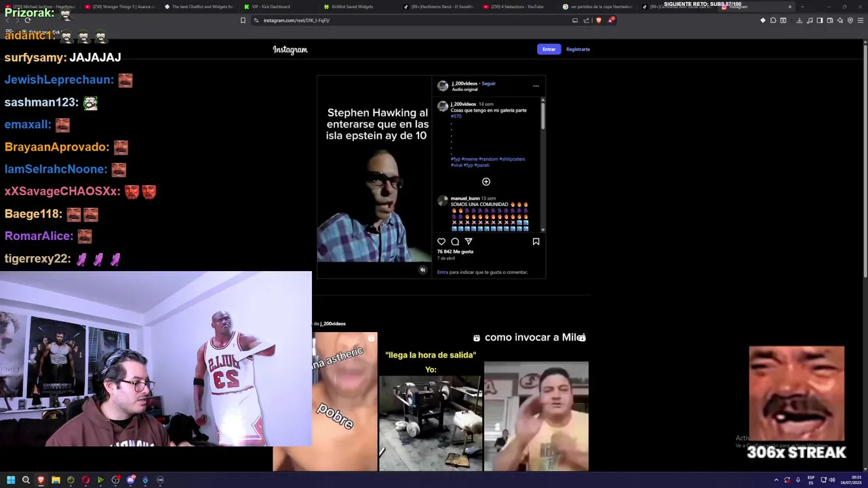Save the reel with the bookmark icon
Viewport: 868px width, 488px height.
pyautogui.click(x=536, y=241)
